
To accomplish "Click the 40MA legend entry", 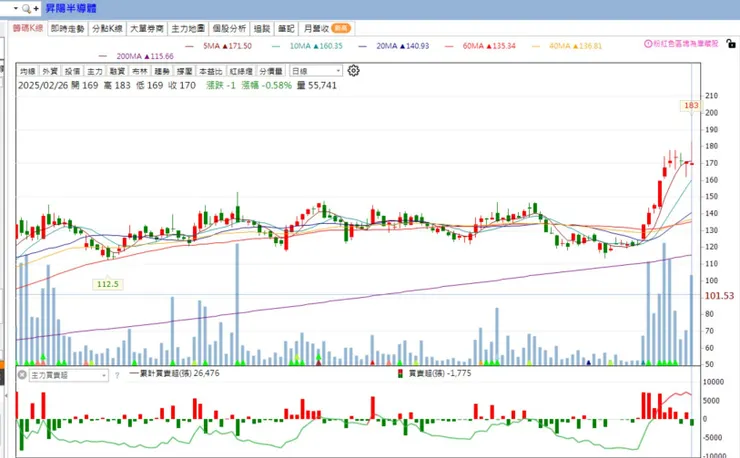I will pos(567,46).
